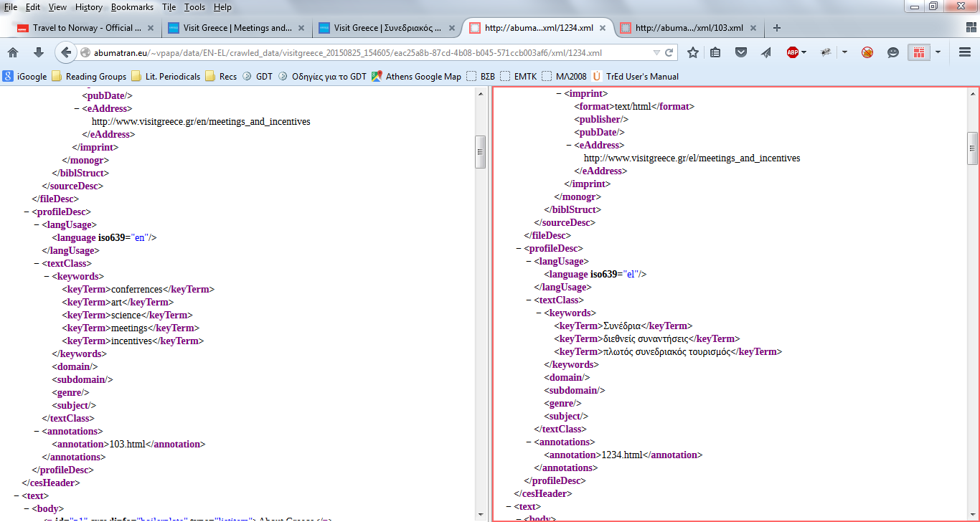This screenshot has width=980, height=522.
Task: Open the chat smiley icon
Action: [893, 52]
